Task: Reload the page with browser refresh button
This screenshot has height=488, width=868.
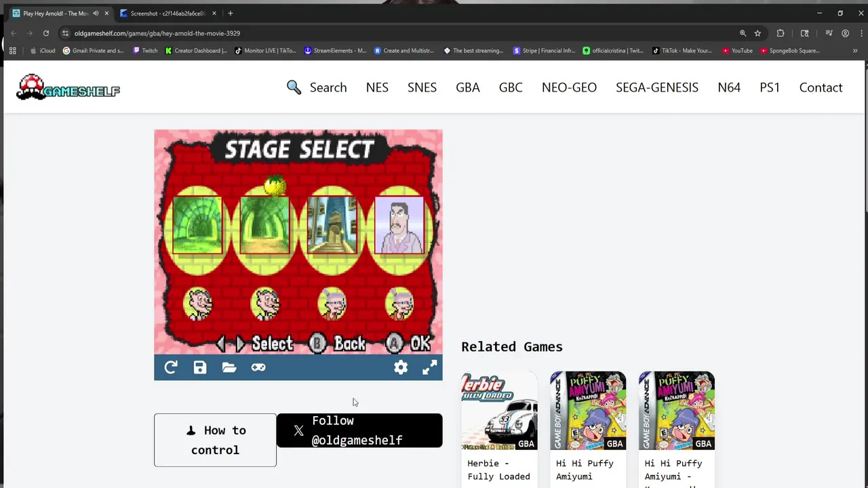Action: coord(46,33)
